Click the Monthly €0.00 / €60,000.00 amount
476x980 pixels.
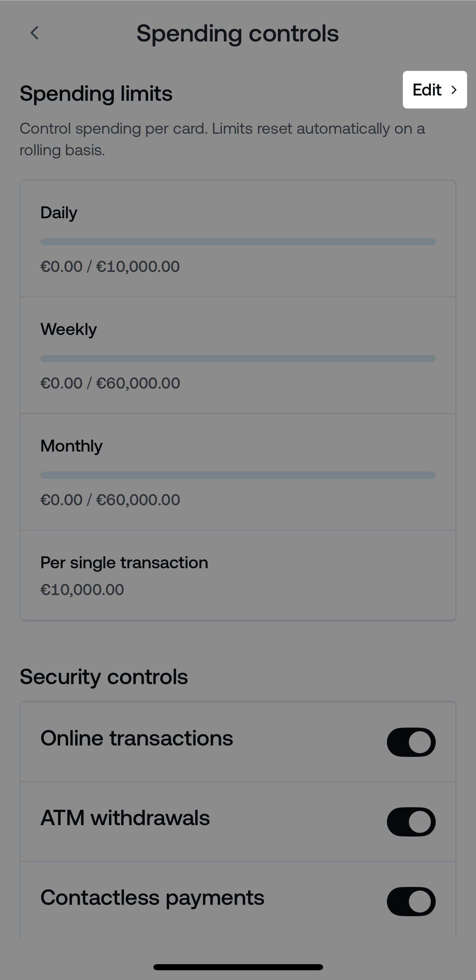[x=110, y=500]
